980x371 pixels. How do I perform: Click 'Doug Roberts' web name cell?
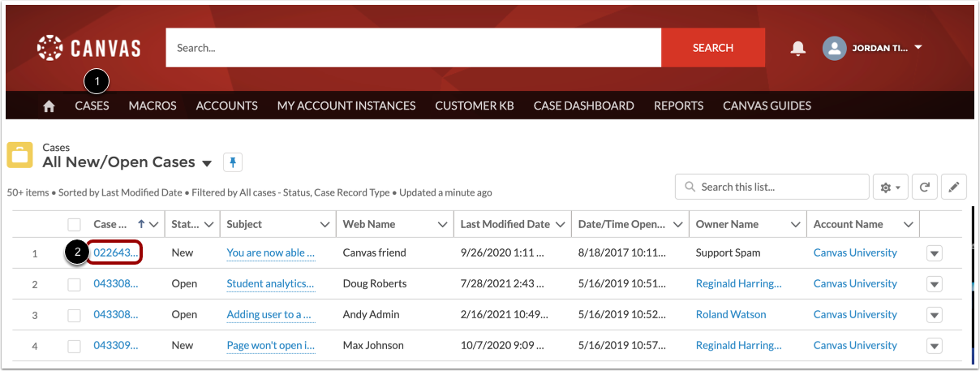pyautogui.click(x=375, y=283)
